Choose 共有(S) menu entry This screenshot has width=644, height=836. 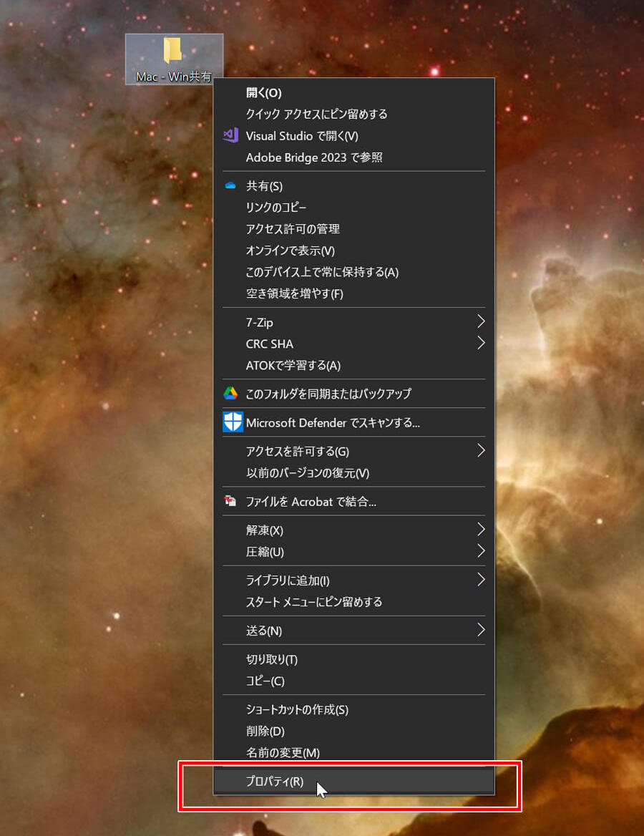354,186
